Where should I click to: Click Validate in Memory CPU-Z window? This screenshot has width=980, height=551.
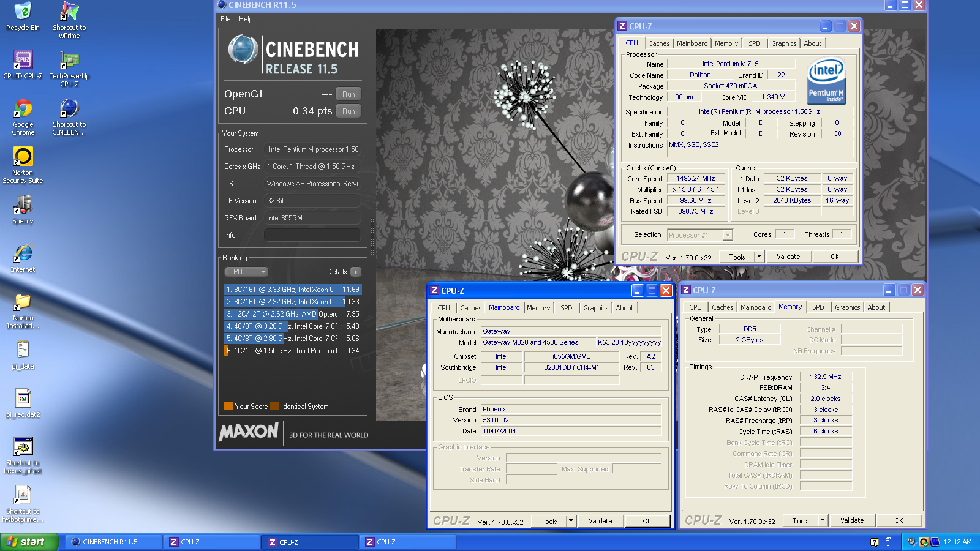[x=852, y=521]
